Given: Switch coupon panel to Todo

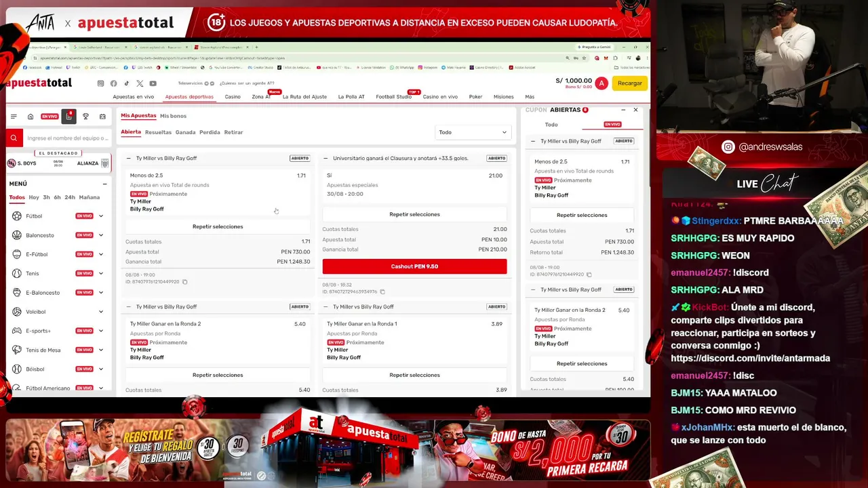Looking at the screenshot, I should [551, 125].
